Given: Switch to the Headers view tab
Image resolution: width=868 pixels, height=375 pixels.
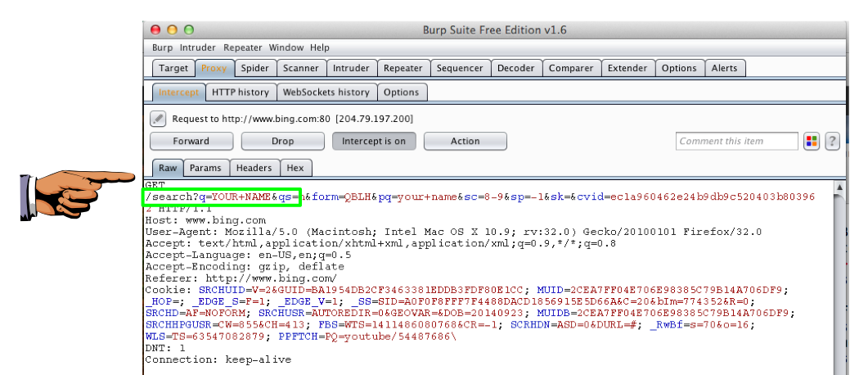Looking at the screenshot, I should coord(254,168).
